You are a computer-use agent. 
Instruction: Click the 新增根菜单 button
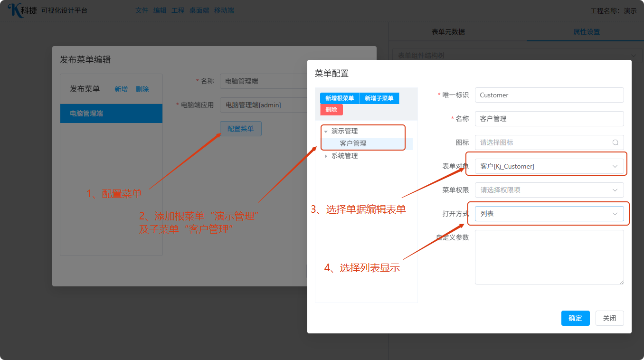coord(340,98)
